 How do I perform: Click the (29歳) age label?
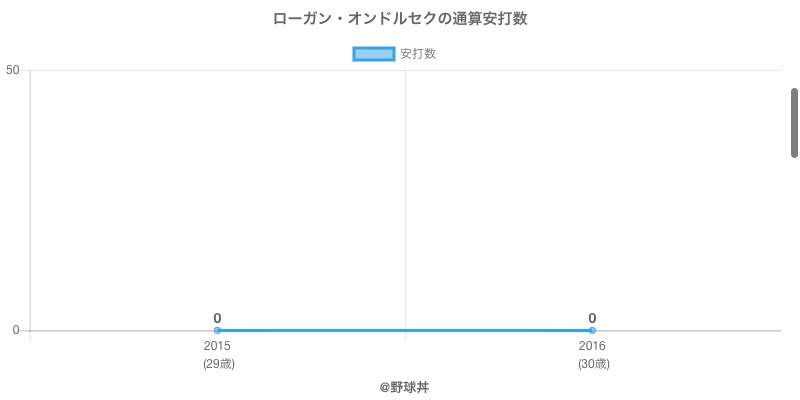click(x=218, y=364)
